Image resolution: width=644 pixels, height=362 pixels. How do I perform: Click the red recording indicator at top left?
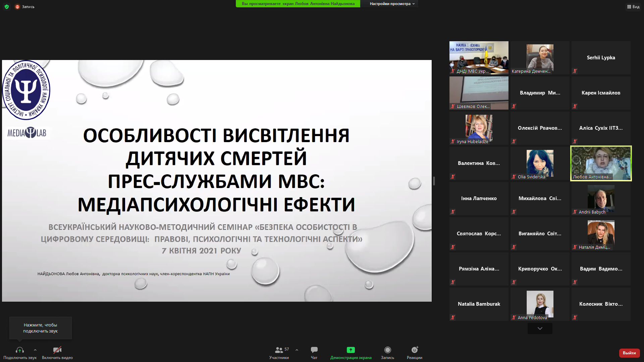coord(17,7)
